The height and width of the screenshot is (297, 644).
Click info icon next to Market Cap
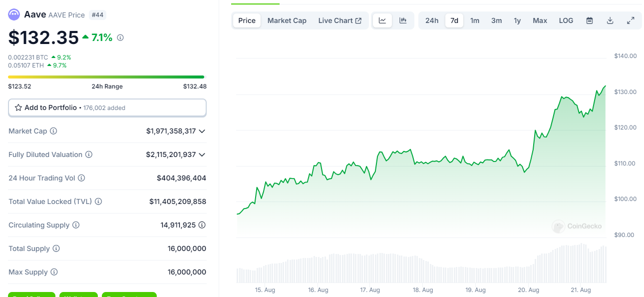pyautogui.click(x=53, y=131)
